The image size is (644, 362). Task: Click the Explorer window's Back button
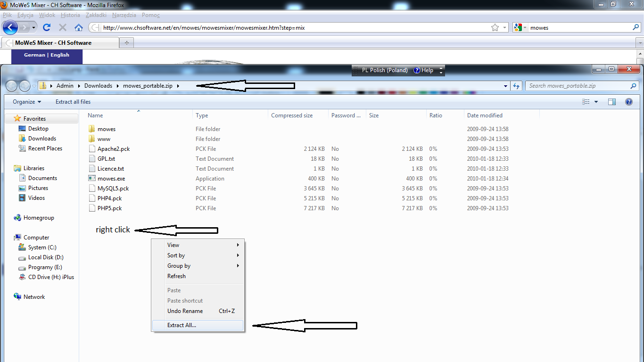[x=12, y=86]
